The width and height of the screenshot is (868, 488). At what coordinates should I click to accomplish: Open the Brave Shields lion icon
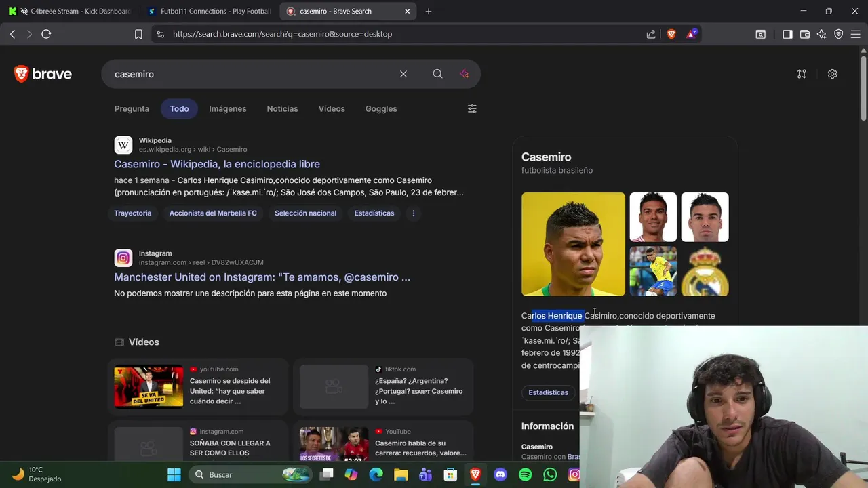(671, 34)
